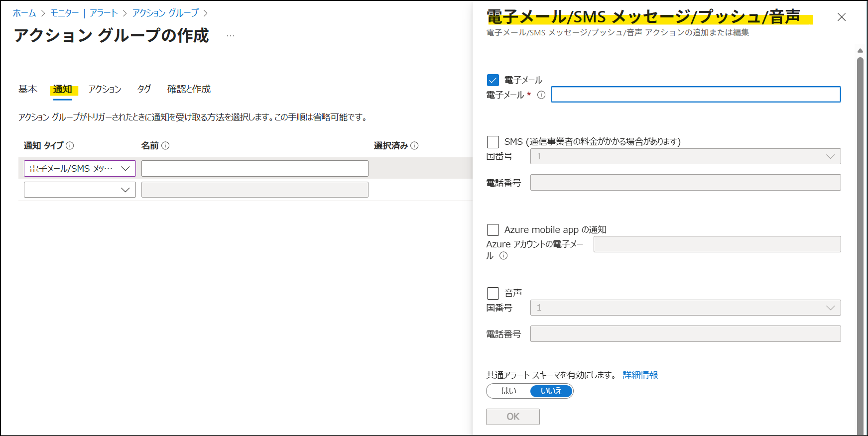This screenshot has width=868, height=436.
Task: Open the ellipsis menu beside page title
Action: pyautogui.click(x=231, y=36)
